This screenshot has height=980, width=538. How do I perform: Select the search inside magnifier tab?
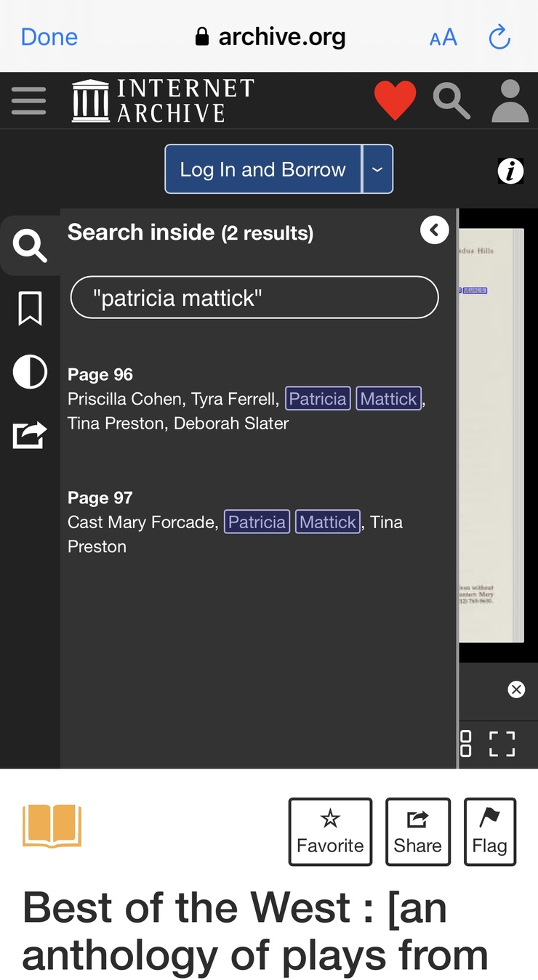(30, 246)
